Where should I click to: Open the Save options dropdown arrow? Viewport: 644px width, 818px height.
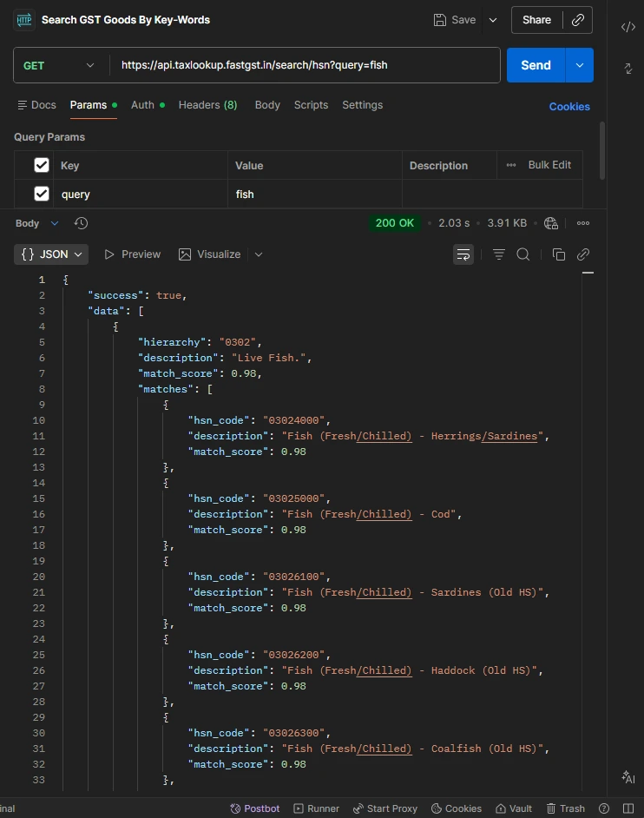493,20
